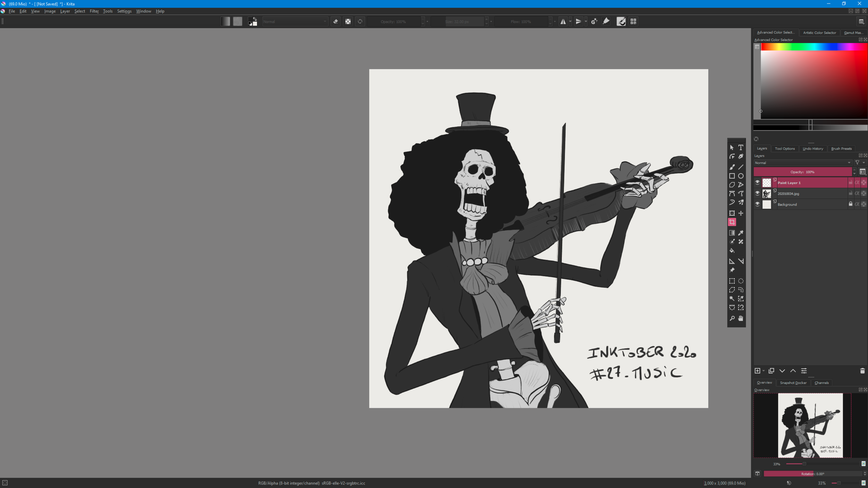
Task: Unlock the Background layer
Action: click(x=851, y=204)
